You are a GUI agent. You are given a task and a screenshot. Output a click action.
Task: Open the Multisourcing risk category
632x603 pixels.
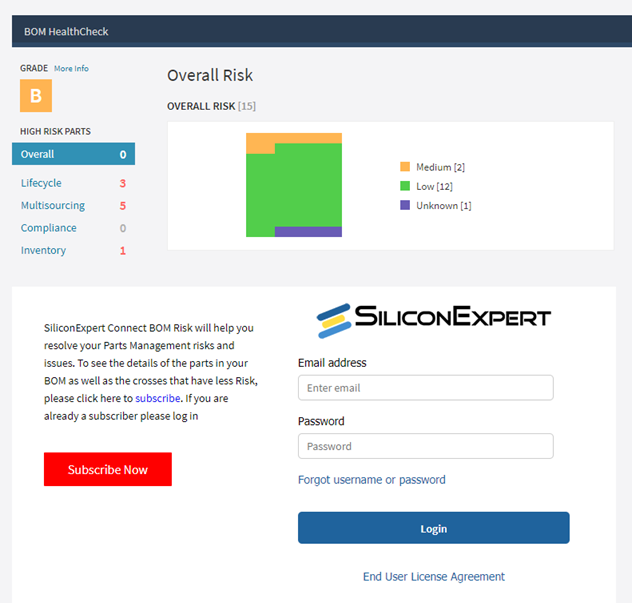pyautogui.click(x=53, y=206)
